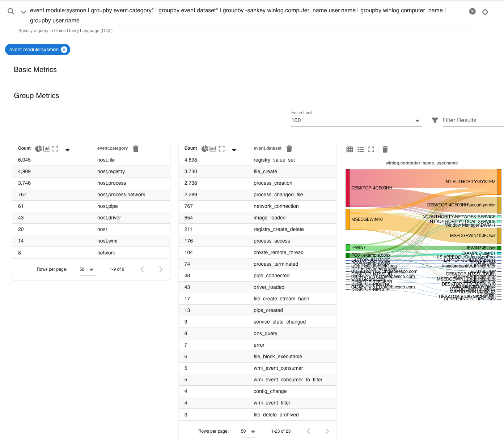
Task: Select the DESKTOP-4CE00HH node in the sankey
Action: pyautogui.click(x=347, y=188)
